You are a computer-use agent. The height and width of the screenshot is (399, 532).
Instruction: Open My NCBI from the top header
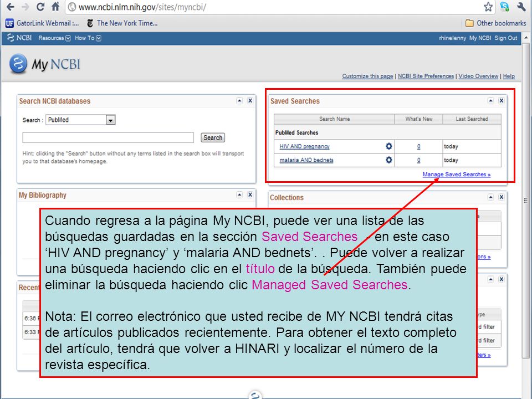[x=480, y=38]
